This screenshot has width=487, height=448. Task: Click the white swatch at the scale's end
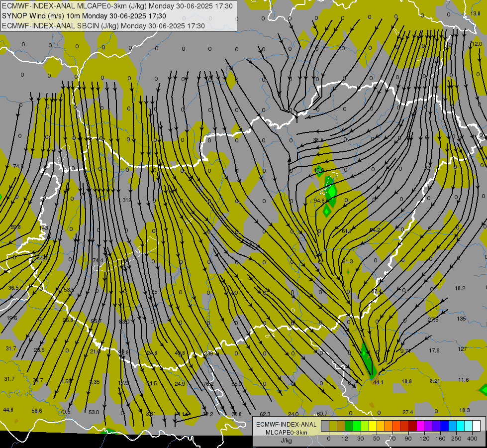477,426
